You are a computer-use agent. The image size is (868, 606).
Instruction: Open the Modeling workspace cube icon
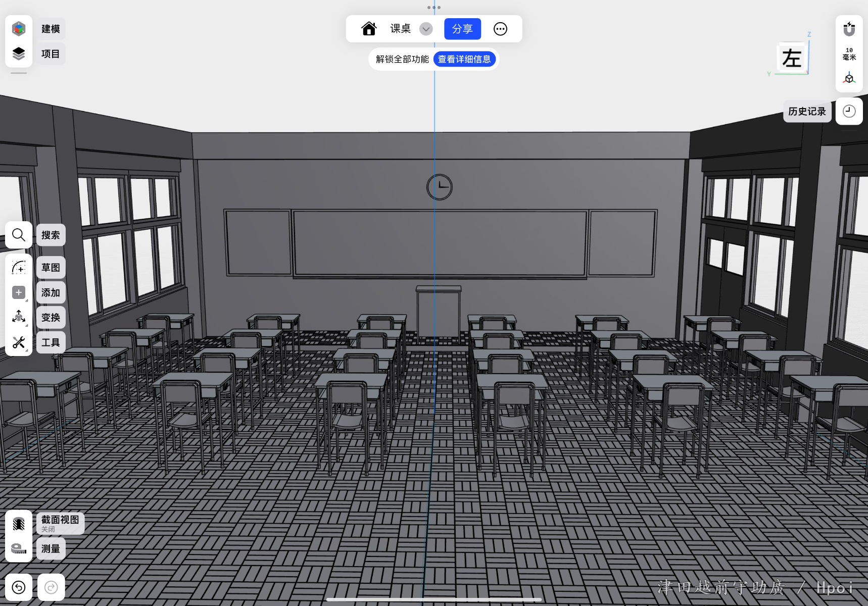point(19,29)
